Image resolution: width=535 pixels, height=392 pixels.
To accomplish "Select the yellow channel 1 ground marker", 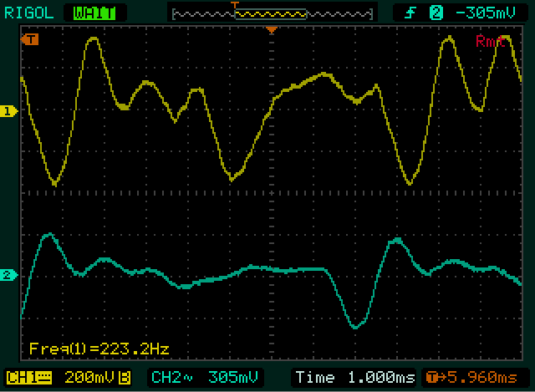I will (x=9, y=111).
